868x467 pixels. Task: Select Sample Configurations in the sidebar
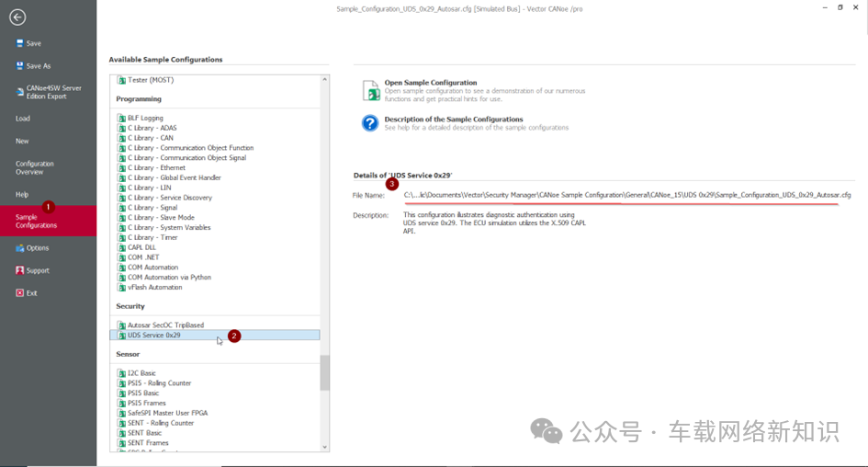click(48, 221)
